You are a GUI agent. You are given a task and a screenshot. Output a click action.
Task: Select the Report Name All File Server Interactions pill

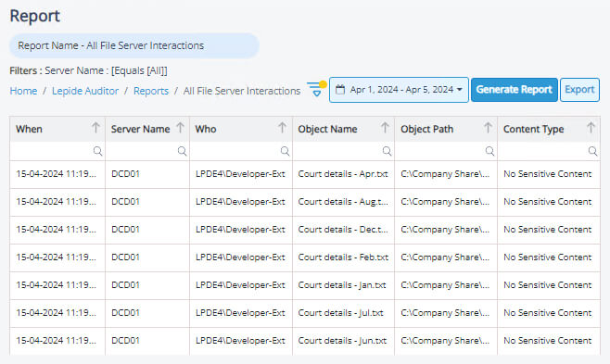(134, 45)
